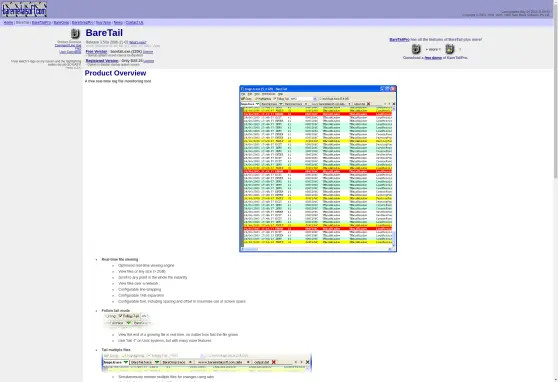Image resolution: width=558 pixels, height=382 pixels.
Task: Open the Contact Us navigation link
Action: pos(135,22)
